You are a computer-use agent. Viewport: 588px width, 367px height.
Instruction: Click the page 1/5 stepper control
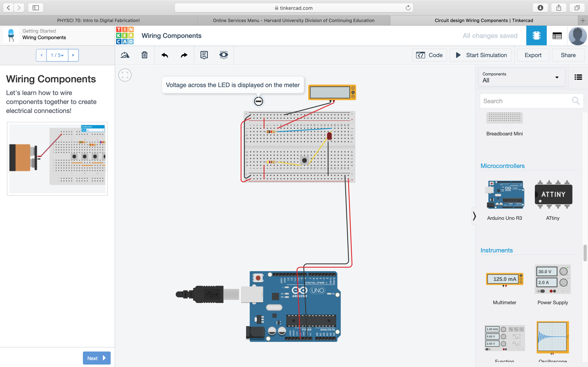pos(57,55)
